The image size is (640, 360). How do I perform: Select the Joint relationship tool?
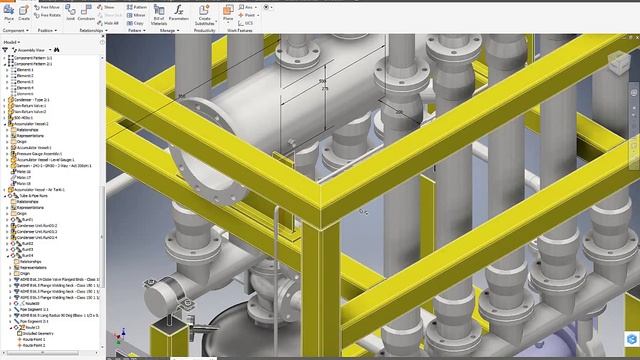click(70, 13)
